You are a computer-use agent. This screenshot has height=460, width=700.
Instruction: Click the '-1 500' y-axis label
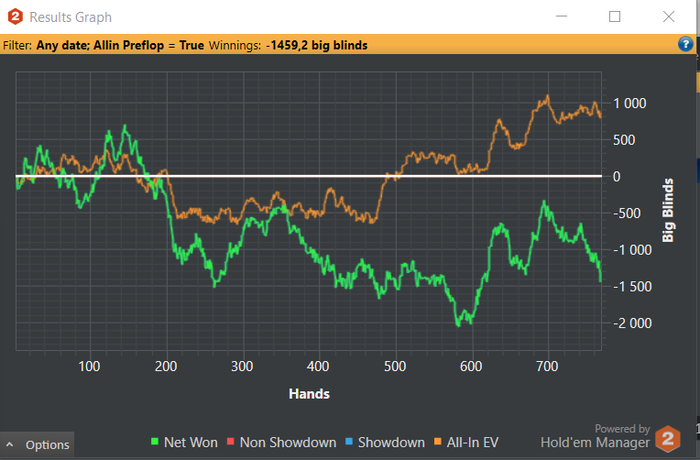pos(632,286)
